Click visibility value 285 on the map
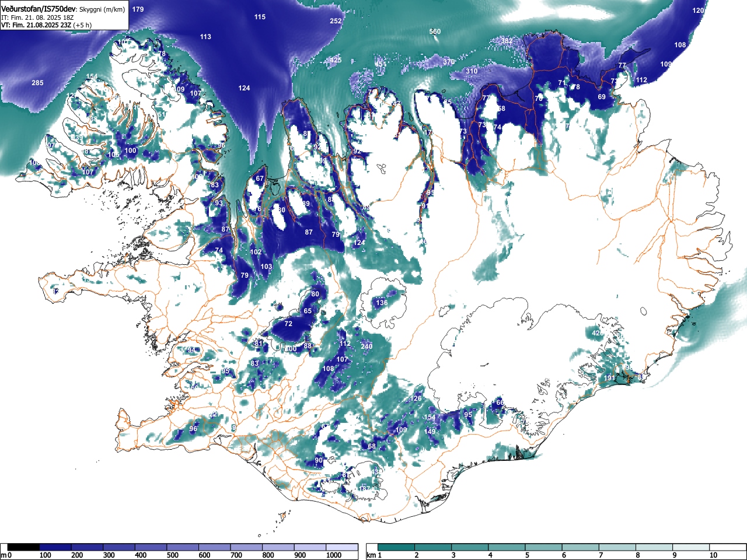The width and height of the screenshot is (747, 560). click(37, 83)
